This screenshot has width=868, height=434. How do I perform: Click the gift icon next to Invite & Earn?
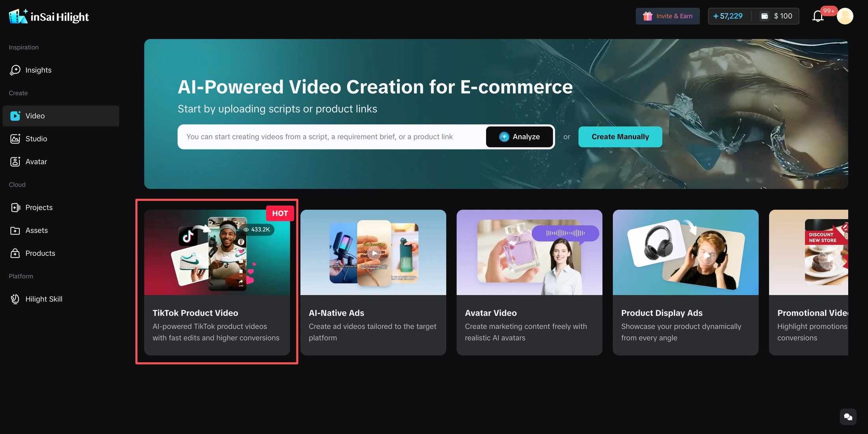point(647,16)
